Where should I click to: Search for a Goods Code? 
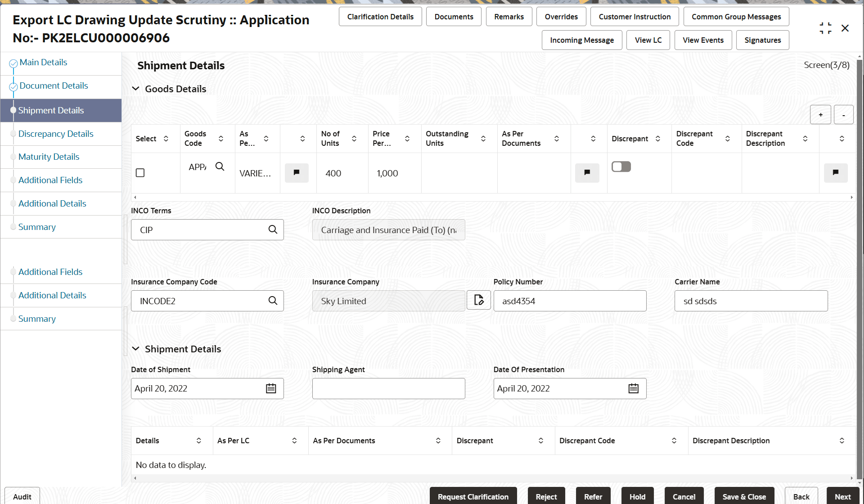[x=220, y=166]
